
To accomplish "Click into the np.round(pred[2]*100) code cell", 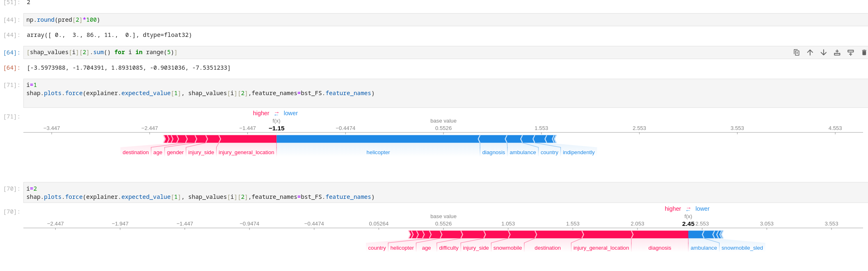I will [246, 20].
